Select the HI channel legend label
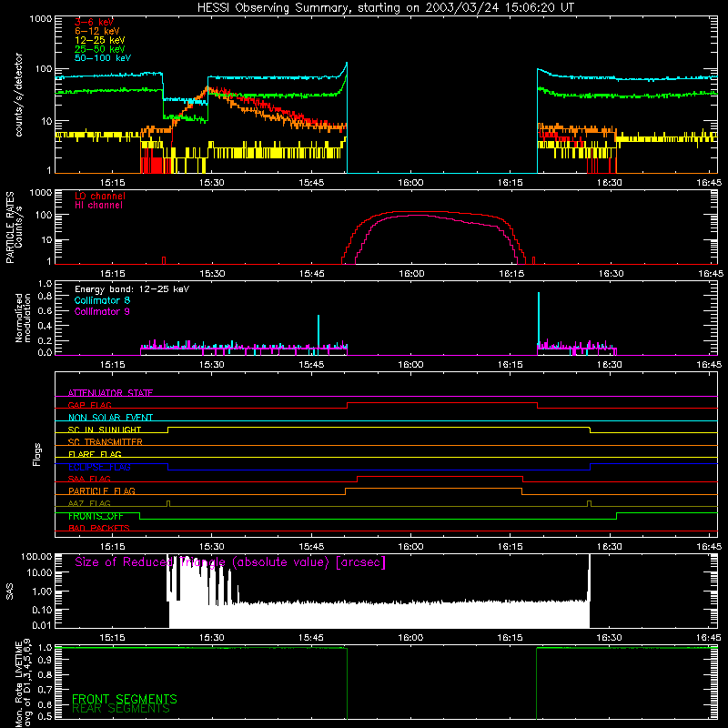 click(x=98, y=206)
